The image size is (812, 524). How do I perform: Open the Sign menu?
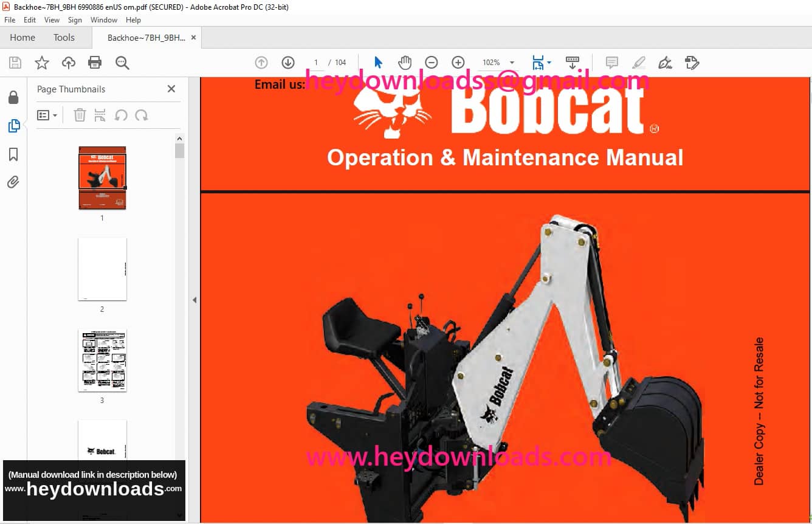(75, 20)
